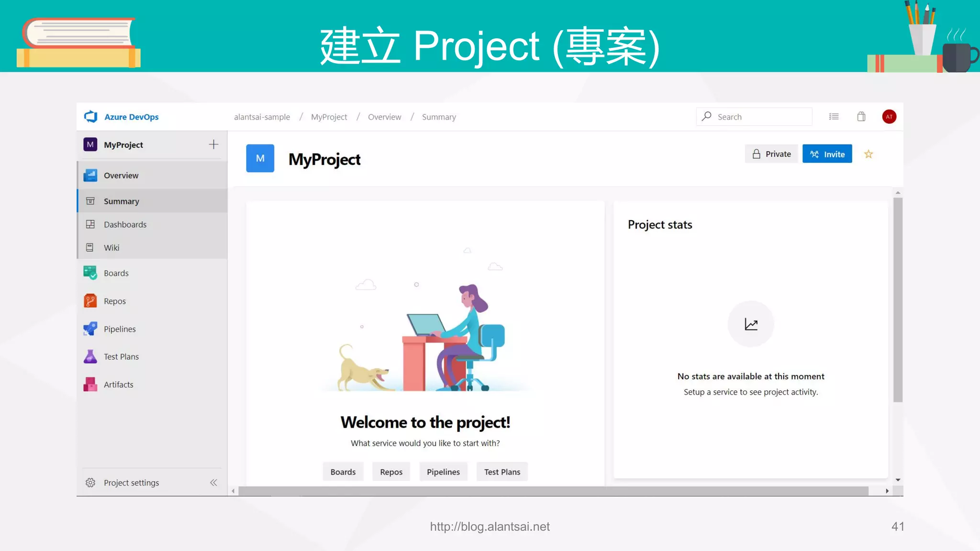Click the welcome illustration image
Image resolution: width=980 pixels, height=551 pixels.
(x=425, y=320)
